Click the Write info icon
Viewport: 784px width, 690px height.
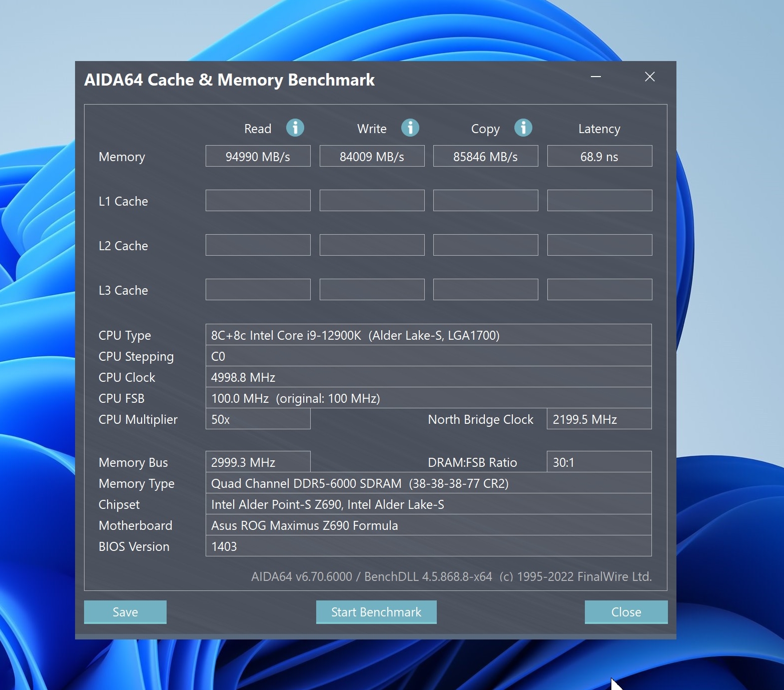pyautogui.click(x=410, y=128)
